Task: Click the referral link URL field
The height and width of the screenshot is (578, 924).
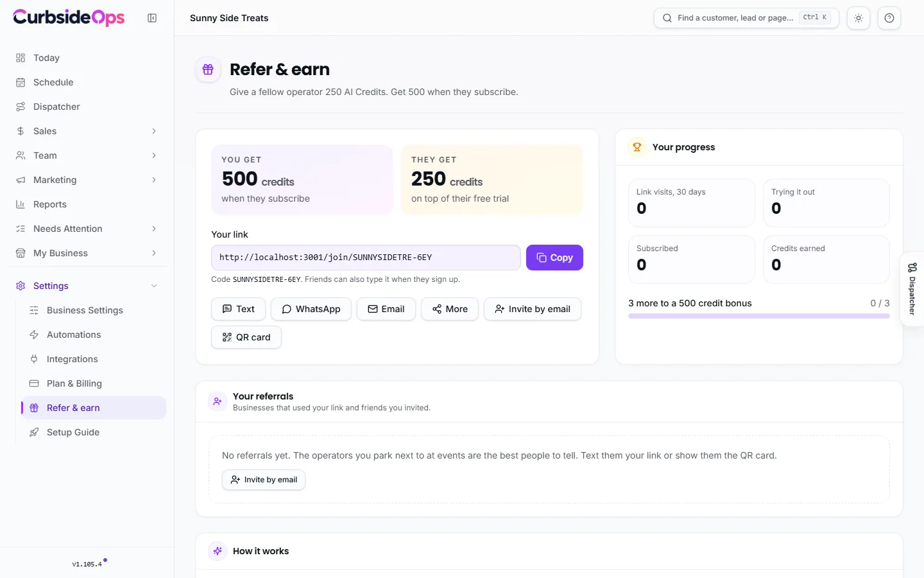Action: pos(366,258)
